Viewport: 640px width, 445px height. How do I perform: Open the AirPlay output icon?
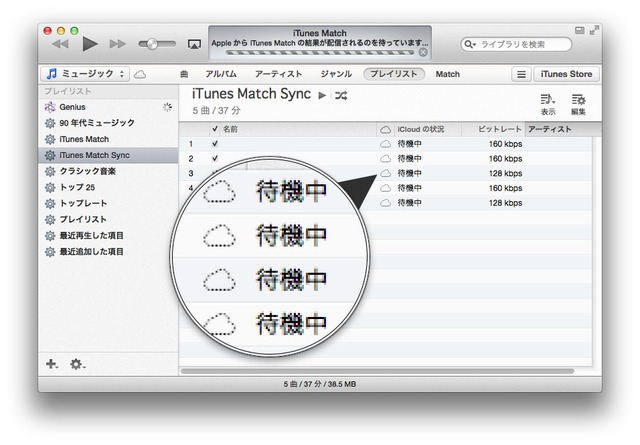(x=194, y=44)
